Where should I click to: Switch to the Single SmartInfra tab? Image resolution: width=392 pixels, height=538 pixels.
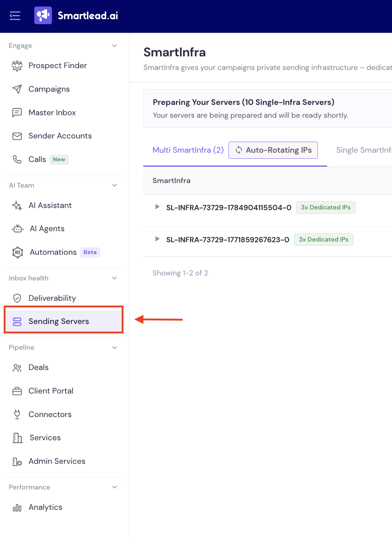point(364,150)
